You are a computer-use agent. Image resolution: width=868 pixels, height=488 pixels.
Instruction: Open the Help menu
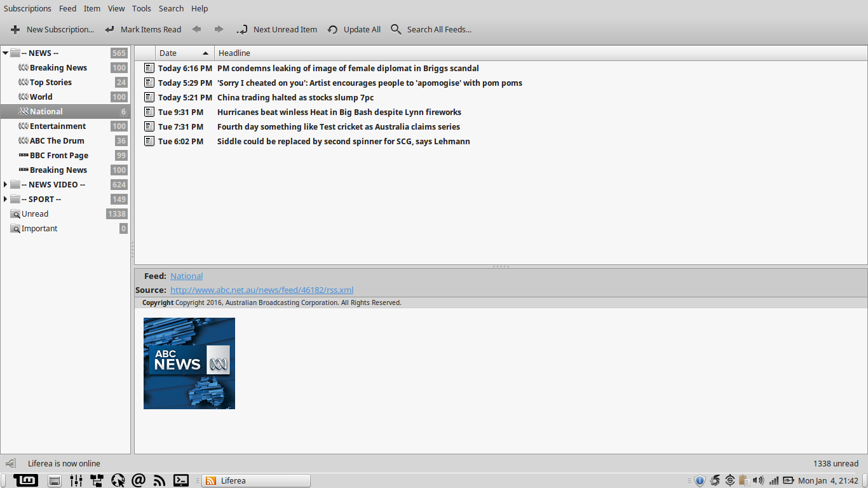200,8
